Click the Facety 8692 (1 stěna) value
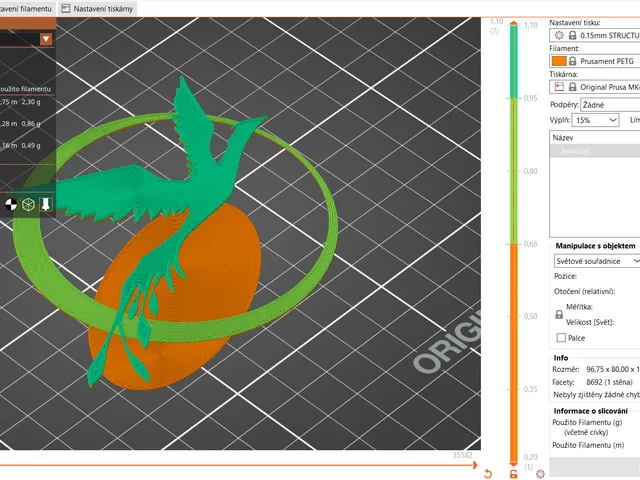 (x=609, y=382)
